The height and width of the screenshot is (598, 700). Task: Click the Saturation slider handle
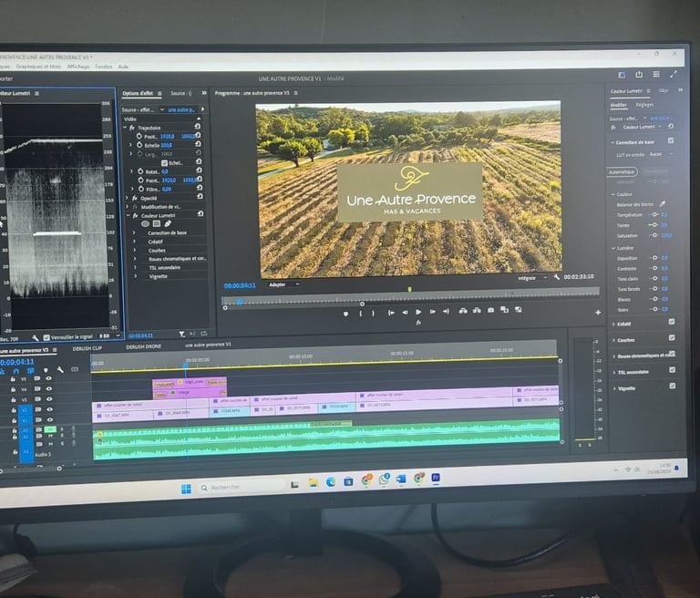click(654, 235)
